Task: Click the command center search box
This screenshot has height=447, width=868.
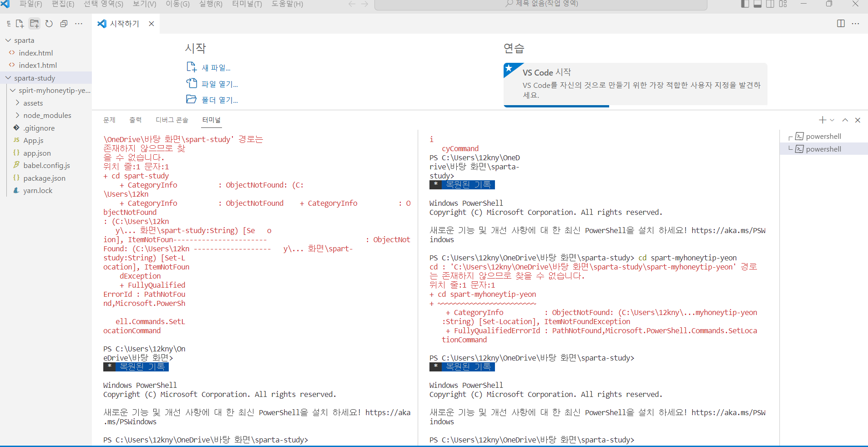Action: coord(540,4)
